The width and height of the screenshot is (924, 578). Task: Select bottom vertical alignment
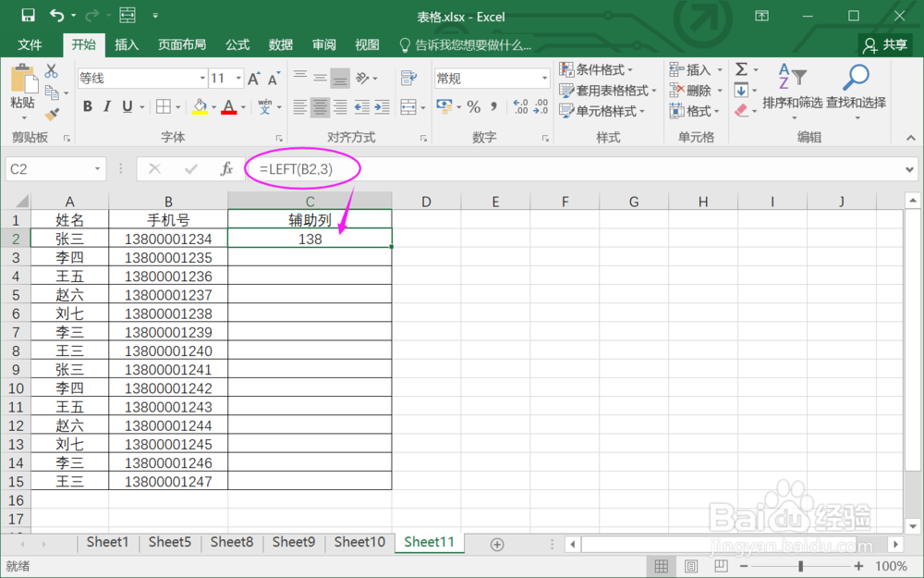tap(340, 79)
